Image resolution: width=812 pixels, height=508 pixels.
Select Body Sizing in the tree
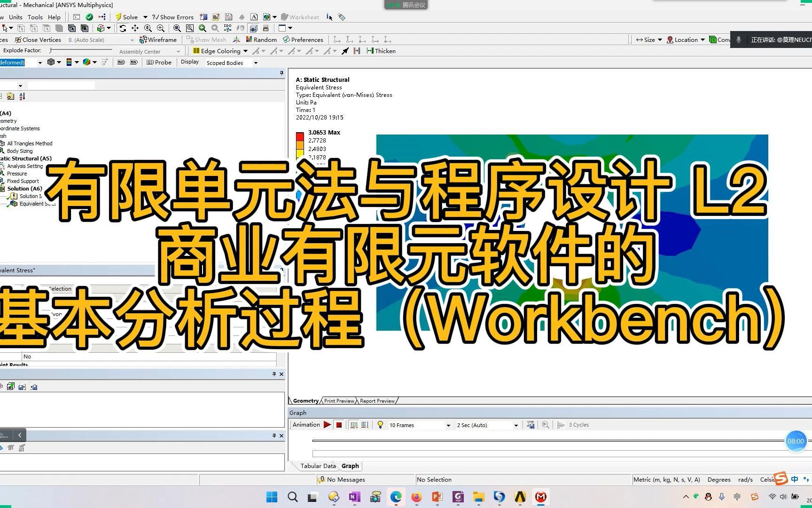pyautogui.click(x=20, y=151)
